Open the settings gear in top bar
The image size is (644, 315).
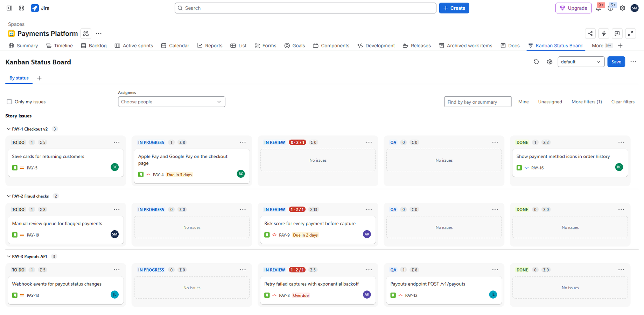coord(622,8)
